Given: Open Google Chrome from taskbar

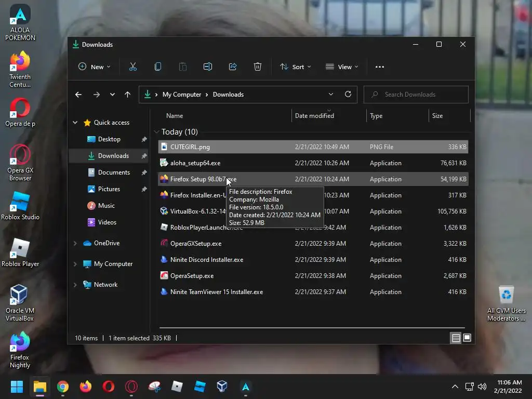Looking at the screenshot, I should pos(63,387).
